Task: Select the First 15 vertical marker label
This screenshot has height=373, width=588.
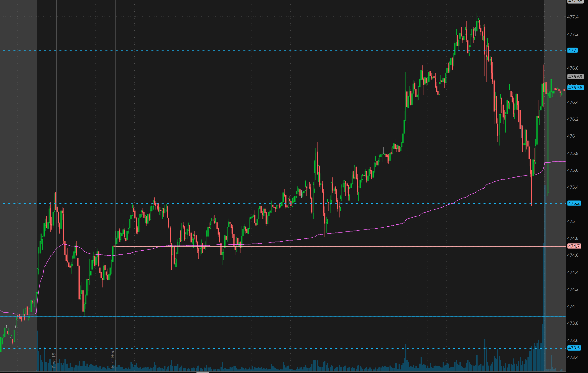Action: (54, 360)
